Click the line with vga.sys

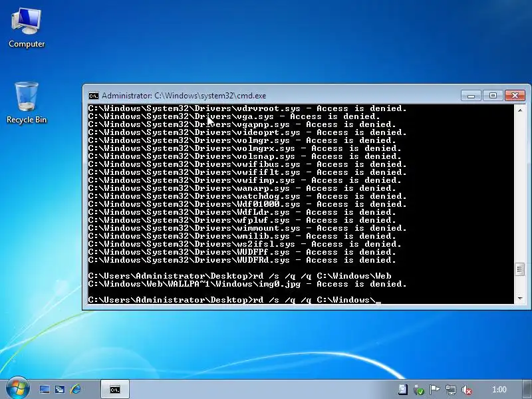(x=234, y=117)
